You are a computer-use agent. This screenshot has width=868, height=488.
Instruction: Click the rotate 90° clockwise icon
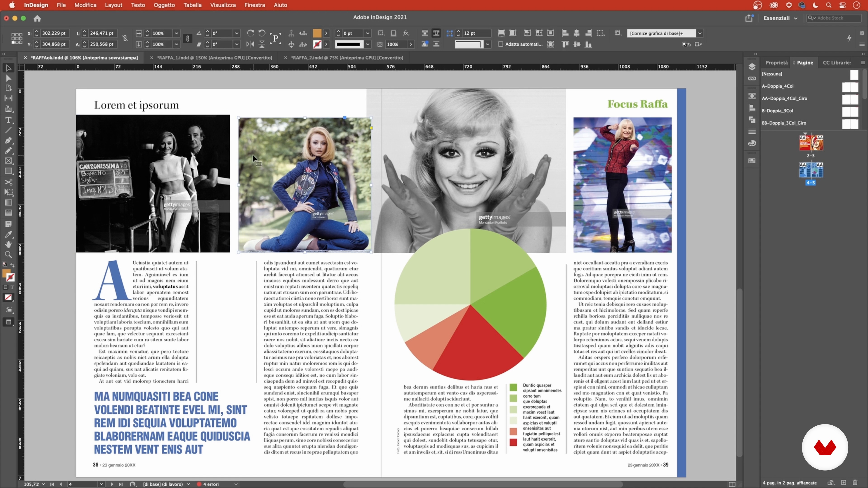point(250,33)
